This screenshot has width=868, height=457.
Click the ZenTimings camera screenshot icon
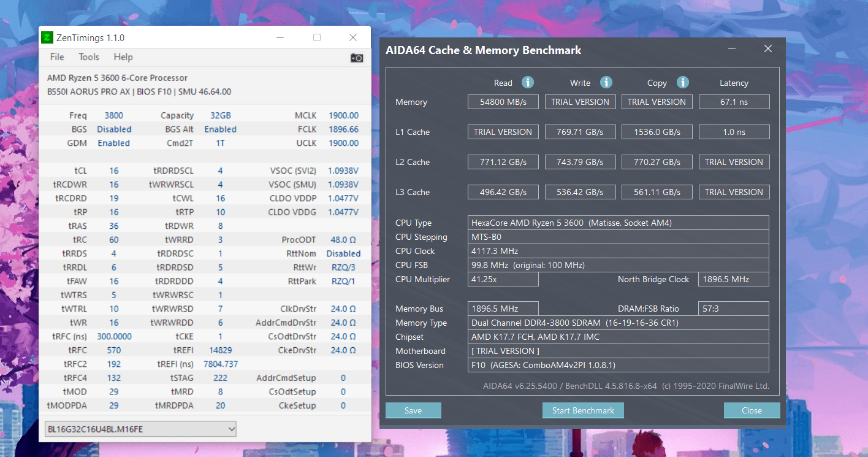point(357,58)
